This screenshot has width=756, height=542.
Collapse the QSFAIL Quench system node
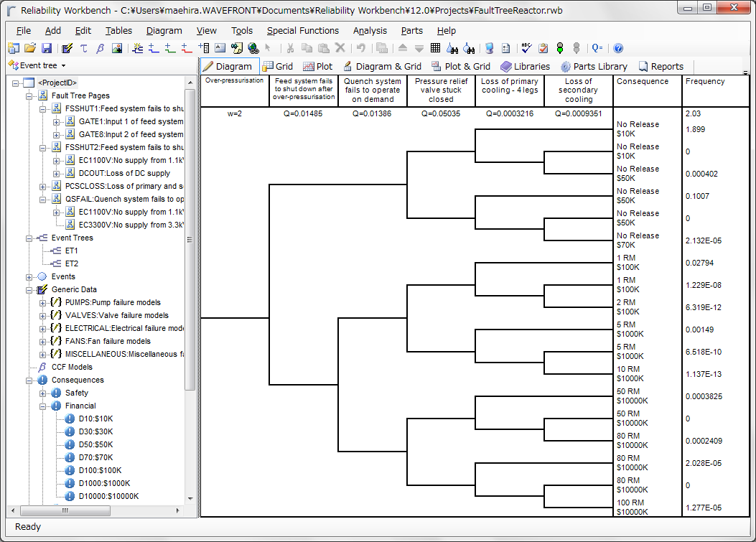point(43,200)
